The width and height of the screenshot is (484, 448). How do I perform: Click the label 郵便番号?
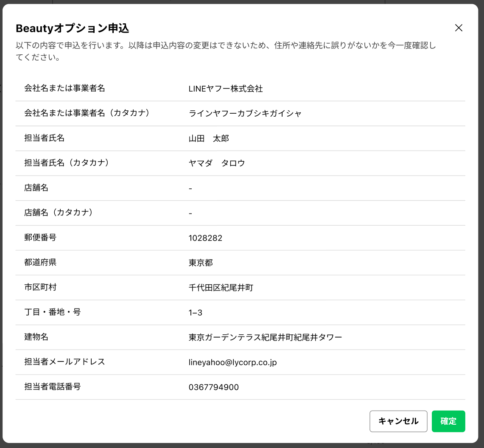coord(40,237)
